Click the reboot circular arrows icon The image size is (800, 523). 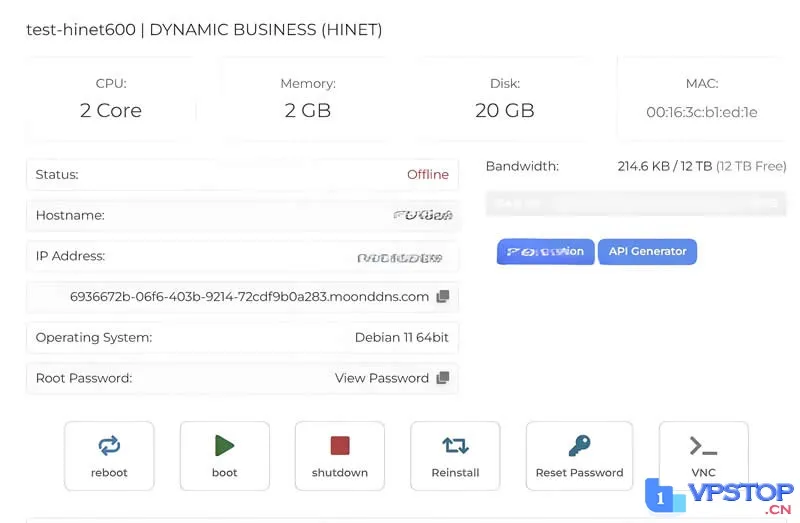(109, 445)
